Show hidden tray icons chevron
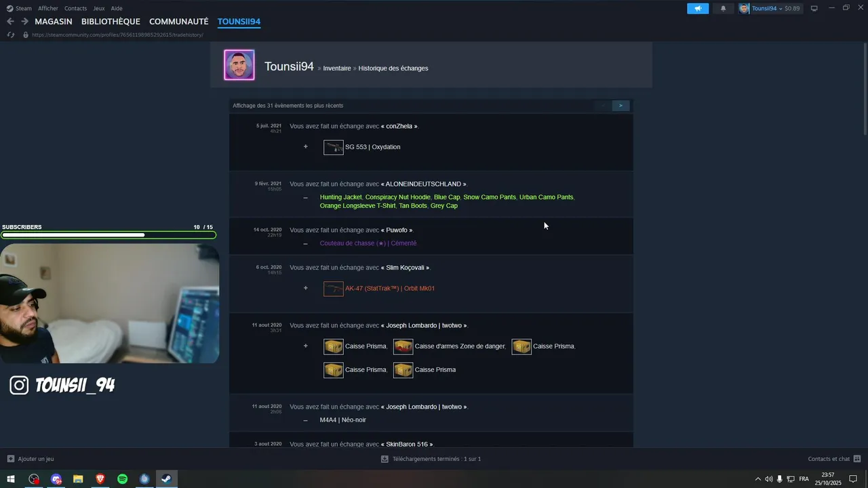 (757, 479)
